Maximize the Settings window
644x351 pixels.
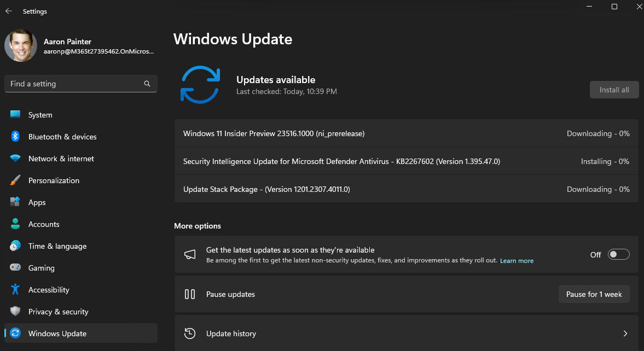click(x=614, y=7)
